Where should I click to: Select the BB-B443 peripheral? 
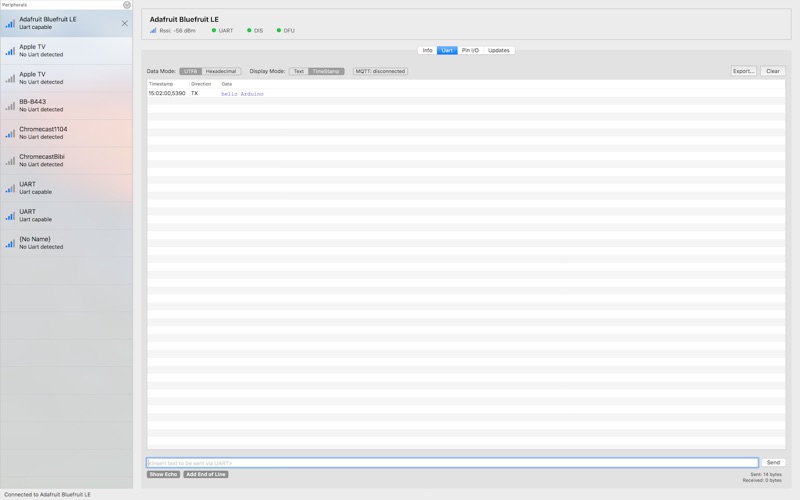pyautogui.click(x=66, y=106)
